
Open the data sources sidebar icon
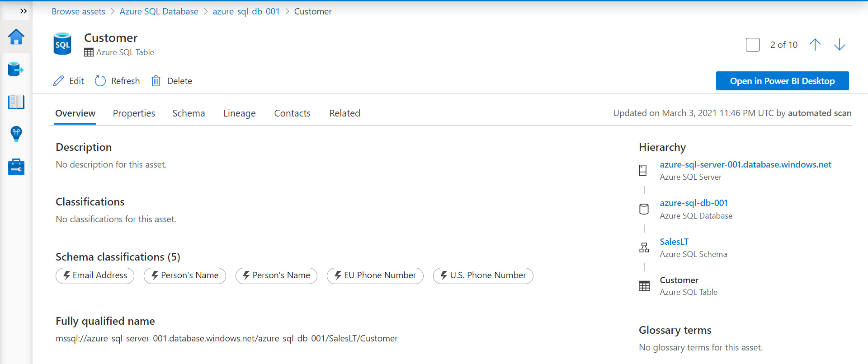(16, 70)
